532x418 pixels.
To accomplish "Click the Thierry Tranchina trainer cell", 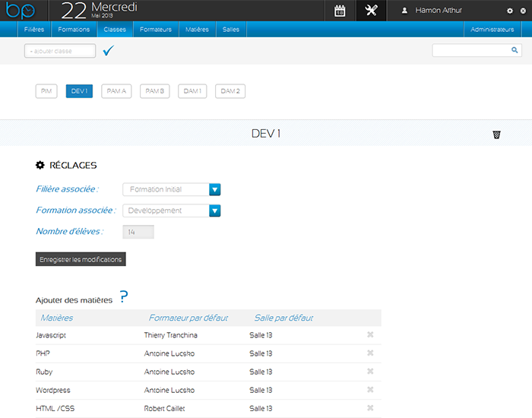I will pyautogui.click(x=171, y=335).
